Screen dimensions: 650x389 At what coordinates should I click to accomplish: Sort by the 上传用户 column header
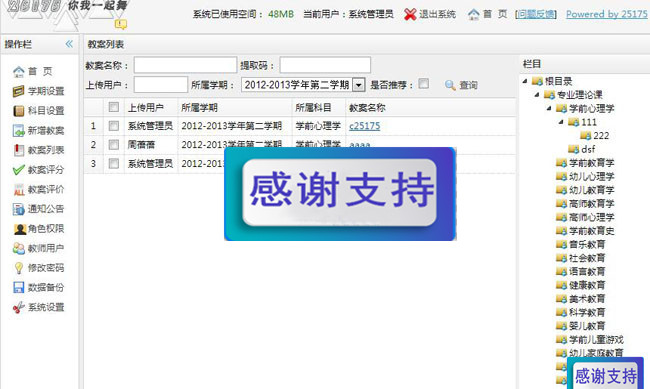pyautogui.click(x=151, y=107)
